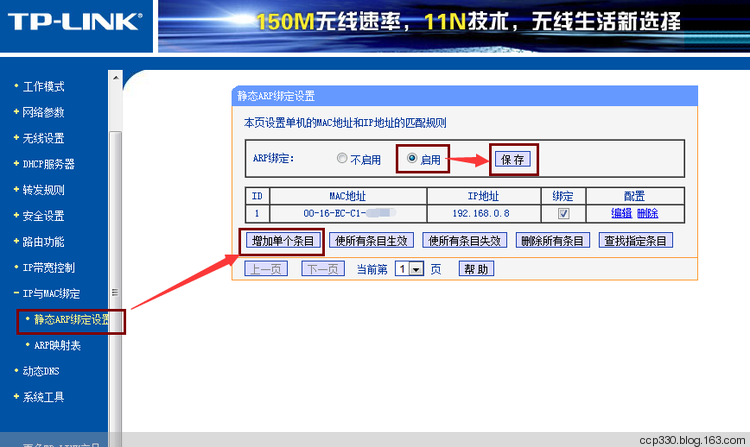750x447 pixels.
Task: Click the 查找指定条目 button
Action: coord(636,240)
